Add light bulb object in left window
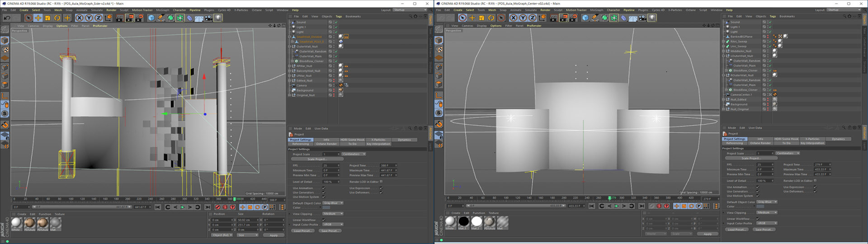868x244 pixels. [218, 18]
